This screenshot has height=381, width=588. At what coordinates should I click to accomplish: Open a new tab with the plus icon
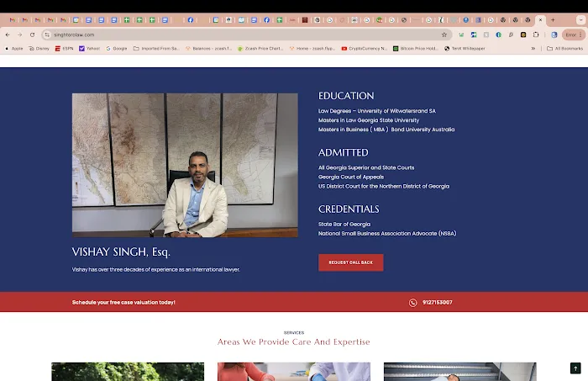click(553, 19)
